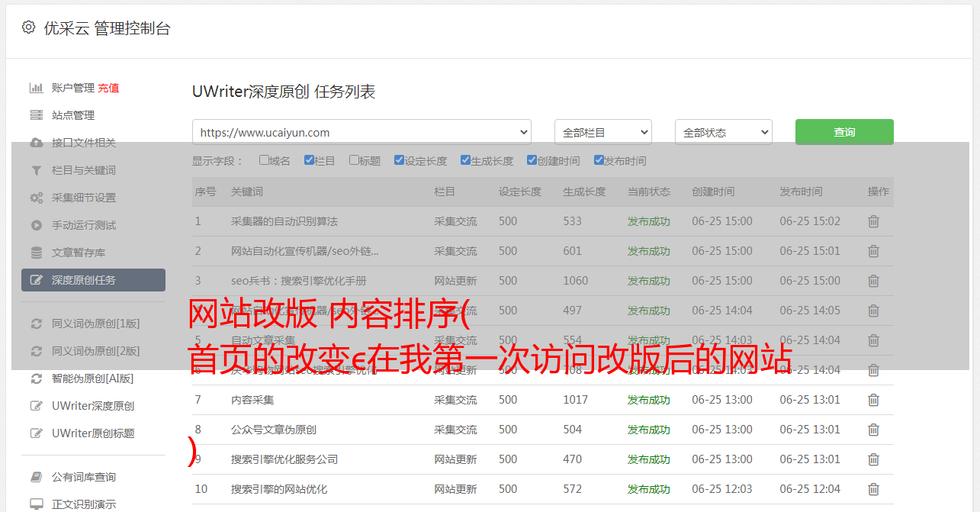Viewport: 980px width, 512px height.
Task: Click refresh icon of 同义词伪原创[1版]
Action: coord(36,324)
